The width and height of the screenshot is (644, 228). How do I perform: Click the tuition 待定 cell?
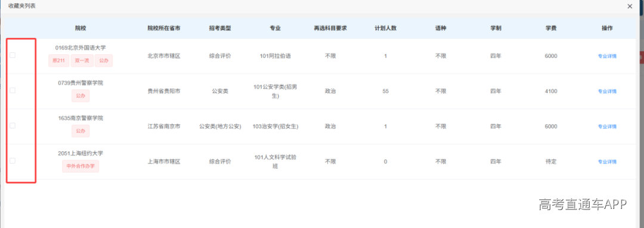pos(551,161)
